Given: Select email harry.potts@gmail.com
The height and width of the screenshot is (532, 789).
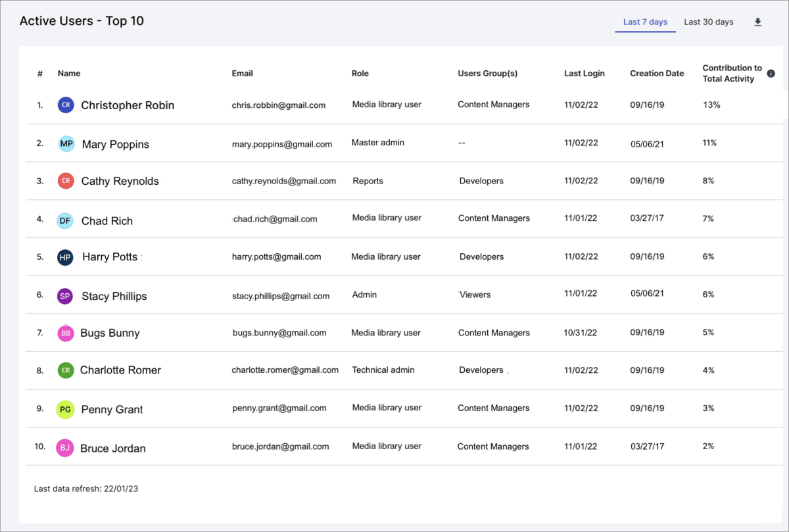Looking at the screenshot, I should pos(277,257).
